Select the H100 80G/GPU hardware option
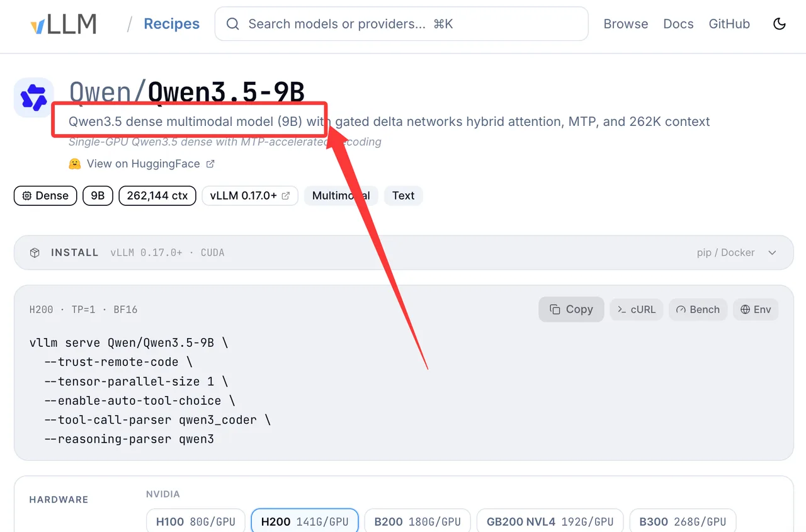Viewport: 806px width, 532px height. [x=196, y=521]
